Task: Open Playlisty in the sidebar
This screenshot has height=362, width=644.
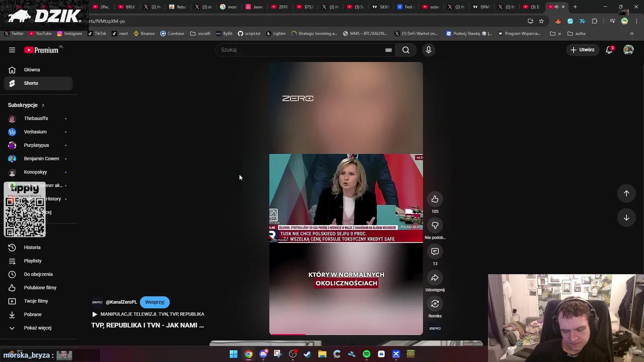Action: click(39, 261)
